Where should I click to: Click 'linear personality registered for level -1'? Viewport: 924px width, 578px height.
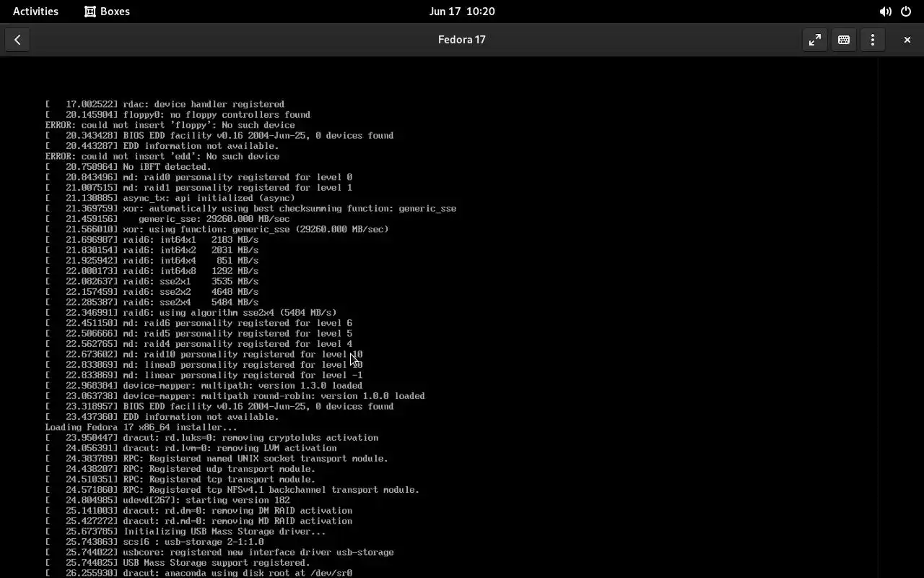204,375
